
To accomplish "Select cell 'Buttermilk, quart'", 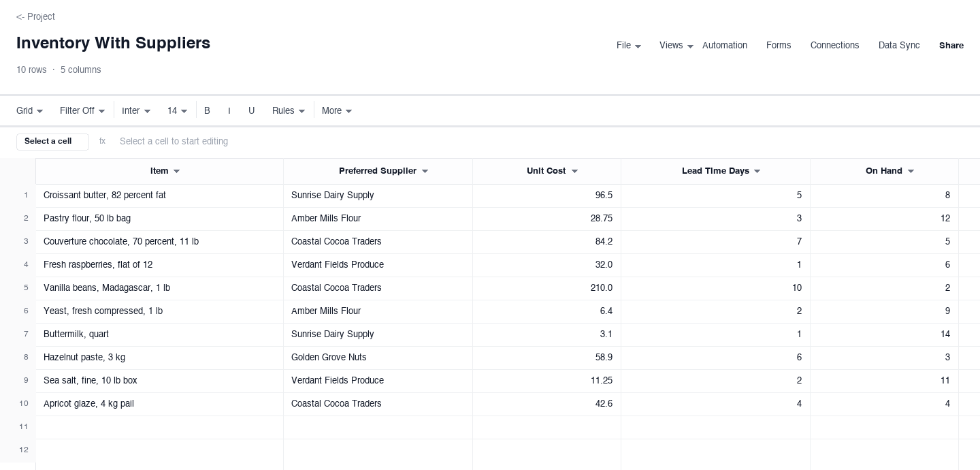I will (x=159, y=334).
